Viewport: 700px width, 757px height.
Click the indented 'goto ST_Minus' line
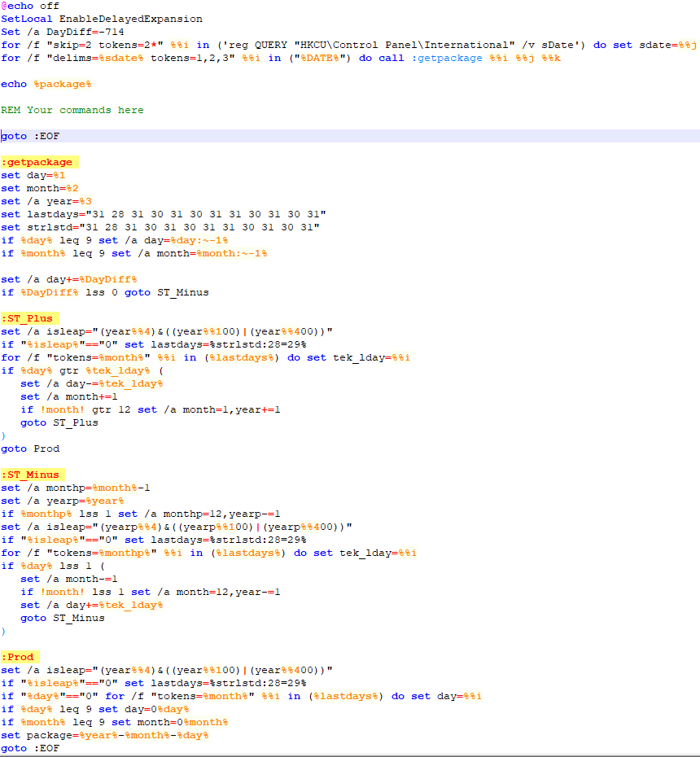coord(63,619)
